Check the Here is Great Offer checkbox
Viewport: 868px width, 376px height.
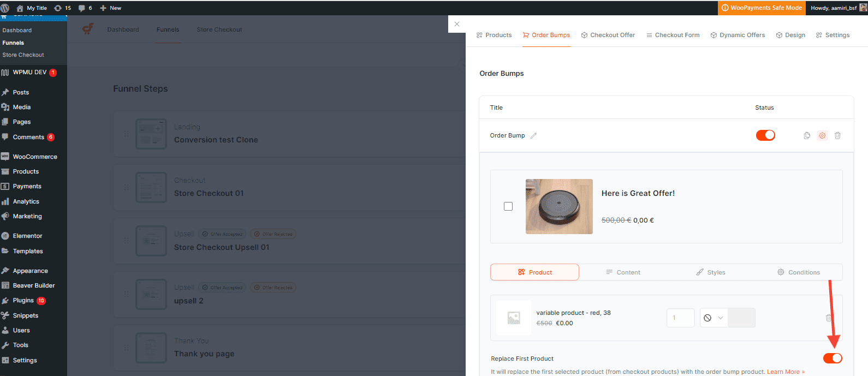[x=508, y=206]
